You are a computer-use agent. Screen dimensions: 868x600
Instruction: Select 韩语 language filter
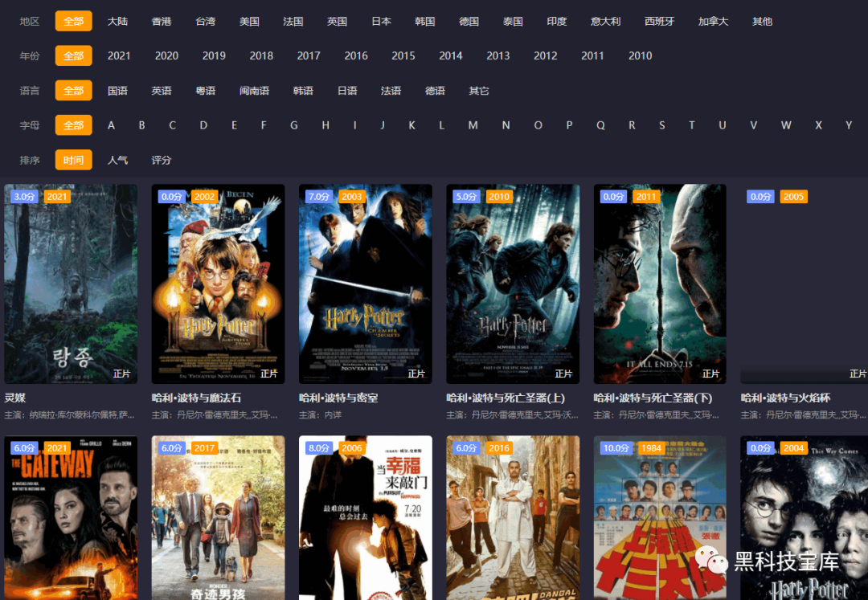pos(303,91)
